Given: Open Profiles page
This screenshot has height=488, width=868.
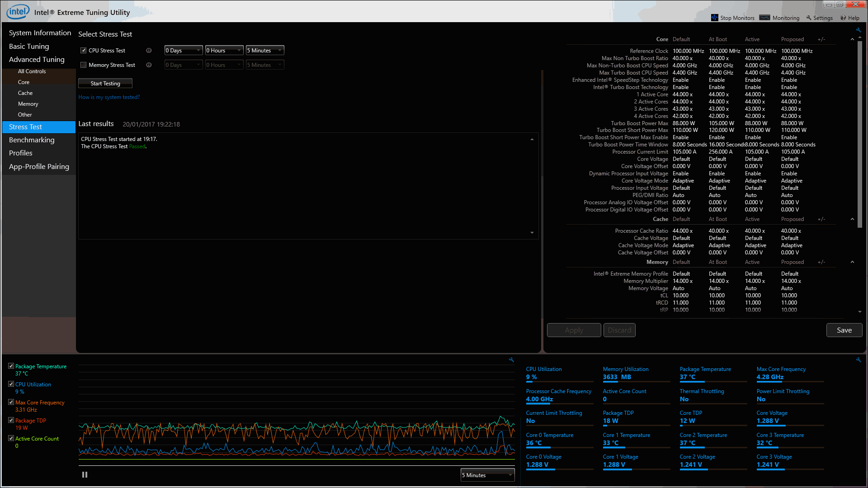Looking at the screenshot, I should (x=21, y=153).
